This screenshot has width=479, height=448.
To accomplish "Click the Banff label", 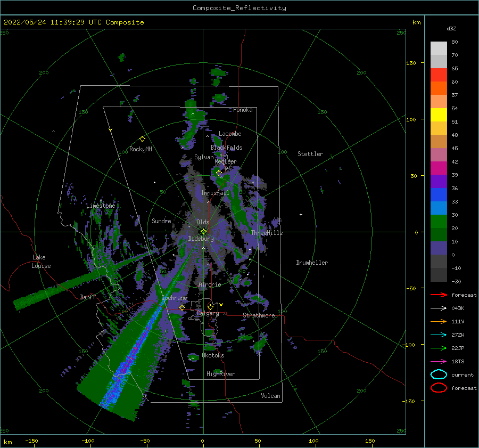I will coord(88,297).
